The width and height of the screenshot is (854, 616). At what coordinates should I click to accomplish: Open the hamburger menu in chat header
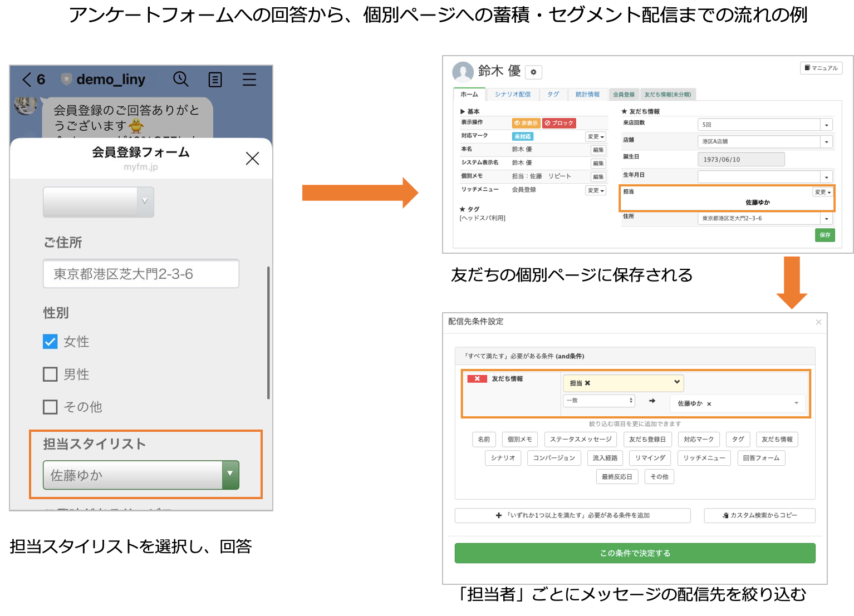click(249, 80)
